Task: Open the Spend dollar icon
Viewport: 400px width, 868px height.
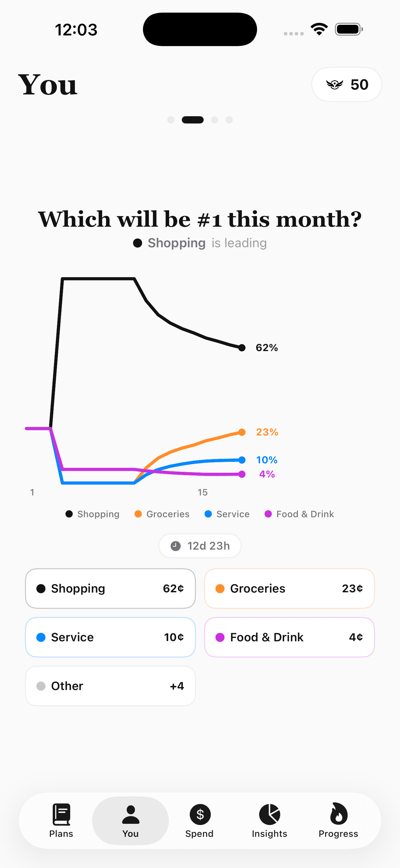Action: [x=200, y=814]
